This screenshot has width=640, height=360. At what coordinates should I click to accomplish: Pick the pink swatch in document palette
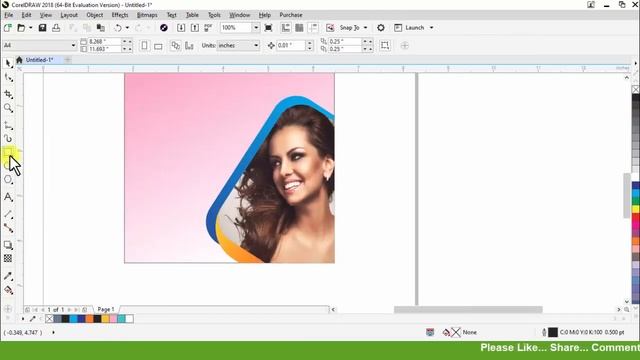click(113, 319)
